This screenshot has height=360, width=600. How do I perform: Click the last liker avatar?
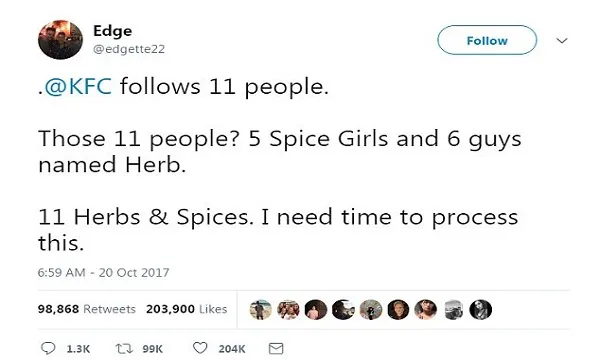point(481,310)
